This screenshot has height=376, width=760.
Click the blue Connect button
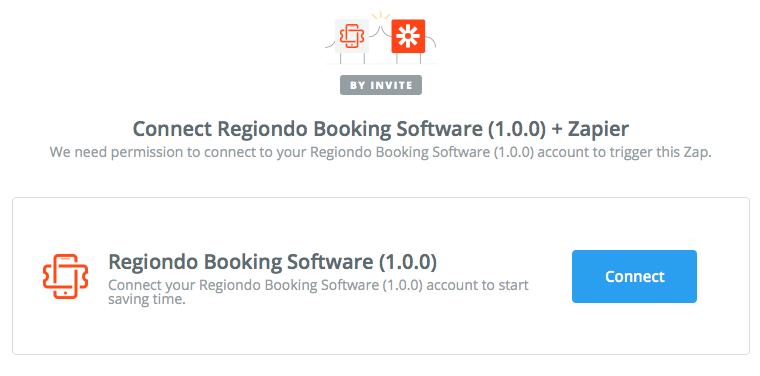click(634, 276)
